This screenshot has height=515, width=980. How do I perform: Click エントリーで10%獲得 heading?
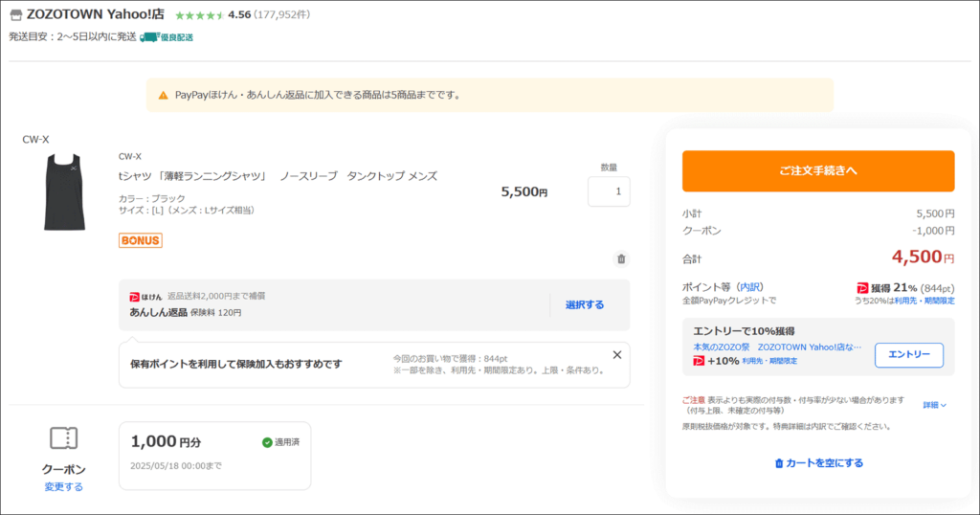[x=744, y=331]
